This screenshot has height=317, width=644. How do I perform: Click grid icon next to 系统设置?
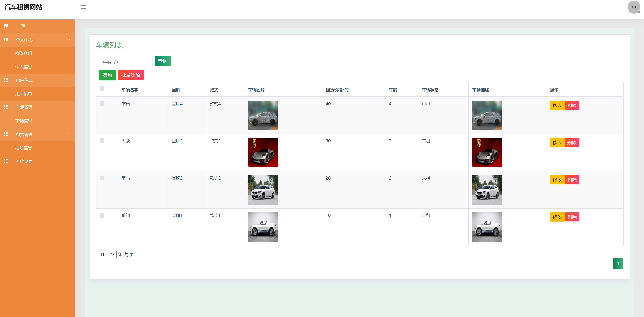pos(6,161)
